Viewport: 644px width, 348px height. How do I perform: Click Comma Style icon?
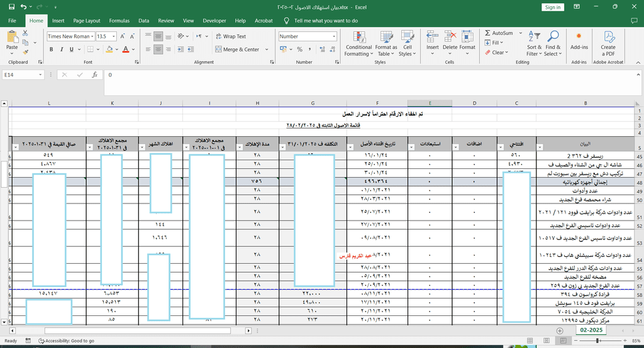[x=309, y=49]
